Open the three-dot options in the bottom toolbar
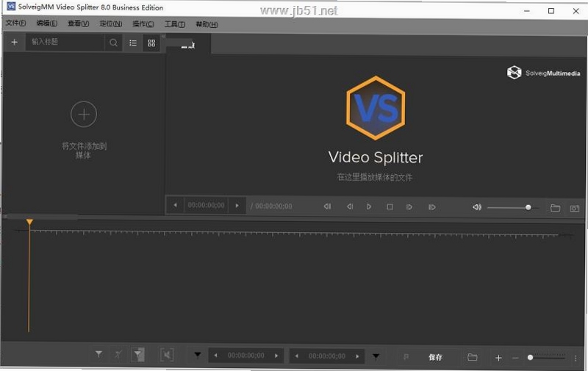Screen dimensions: 588x371 pyautogui.click(x=576, y=359)
